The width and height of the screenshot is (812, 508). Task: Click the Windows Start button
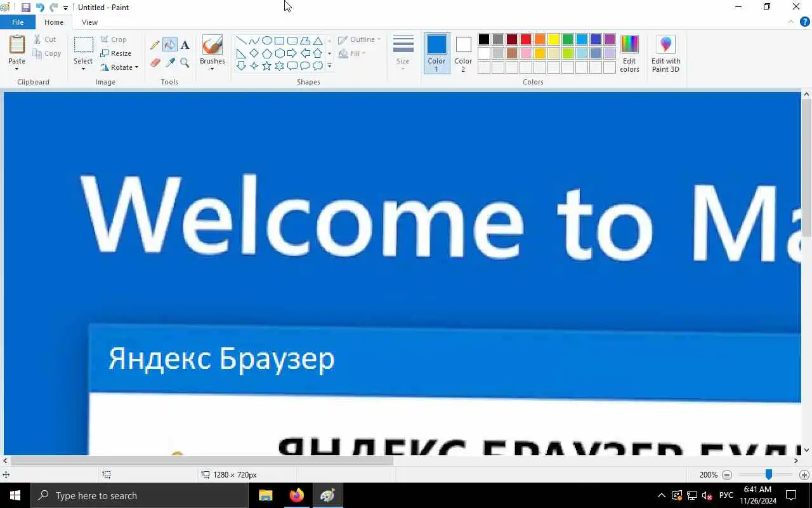pyautogui.click(x=15, y=495)
